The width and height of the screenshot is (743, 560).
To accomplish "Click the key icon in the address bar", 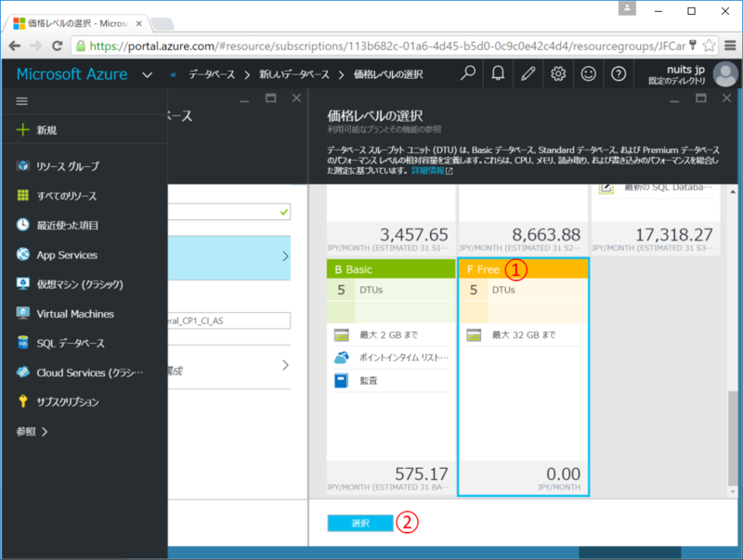I will (x=693, y=45).
